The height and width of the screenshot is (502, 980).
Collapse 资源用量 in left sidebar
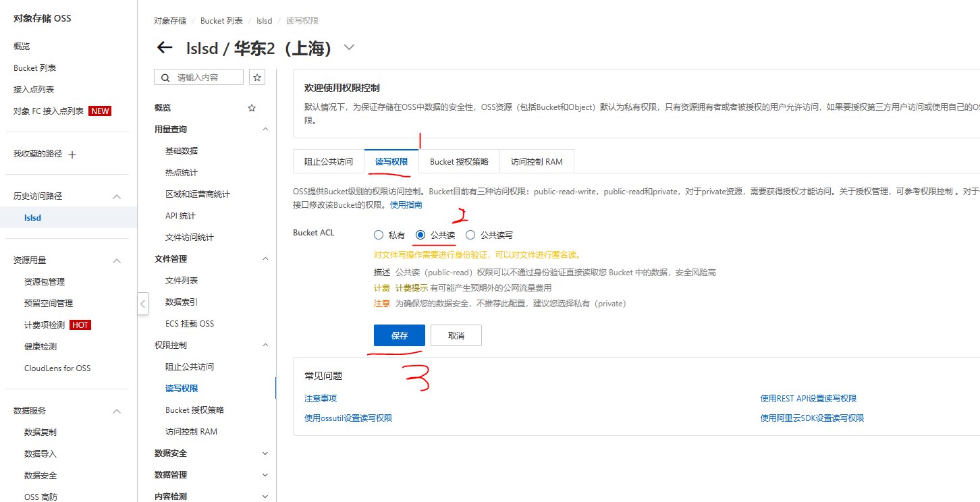point(116,260)
